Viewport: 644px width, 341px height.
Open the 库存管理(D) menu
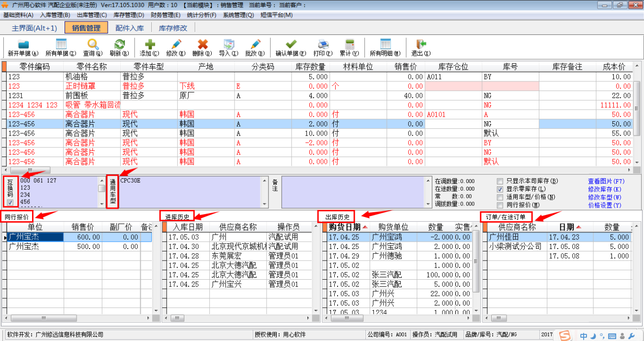point(128,15)
